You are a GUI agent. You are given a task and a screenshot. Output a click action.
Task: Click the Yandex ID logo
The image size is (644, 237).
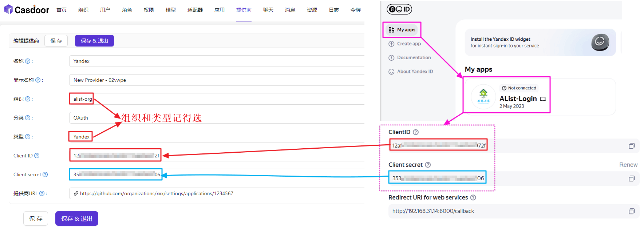pyautogui.click(x=399, y=9)
